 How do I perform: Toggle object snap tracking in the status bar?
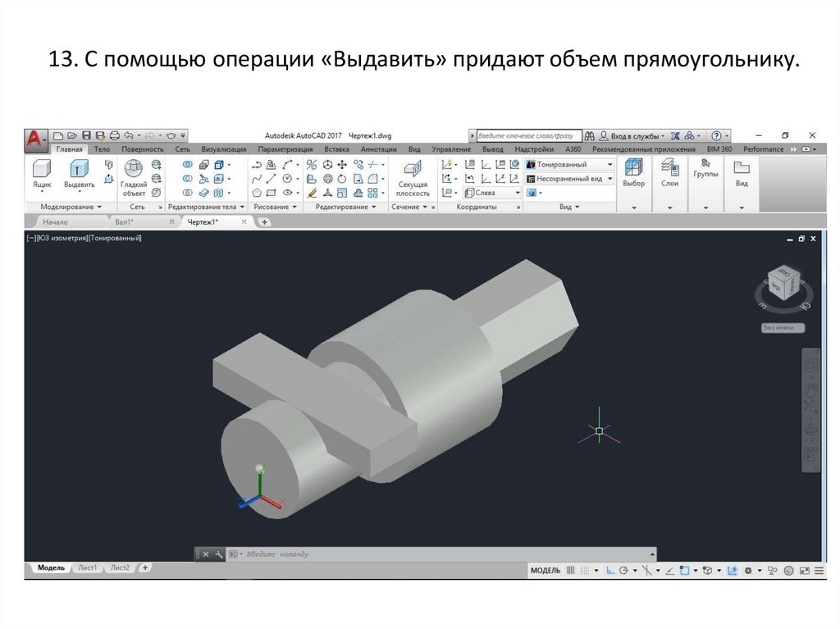point(669,571)
